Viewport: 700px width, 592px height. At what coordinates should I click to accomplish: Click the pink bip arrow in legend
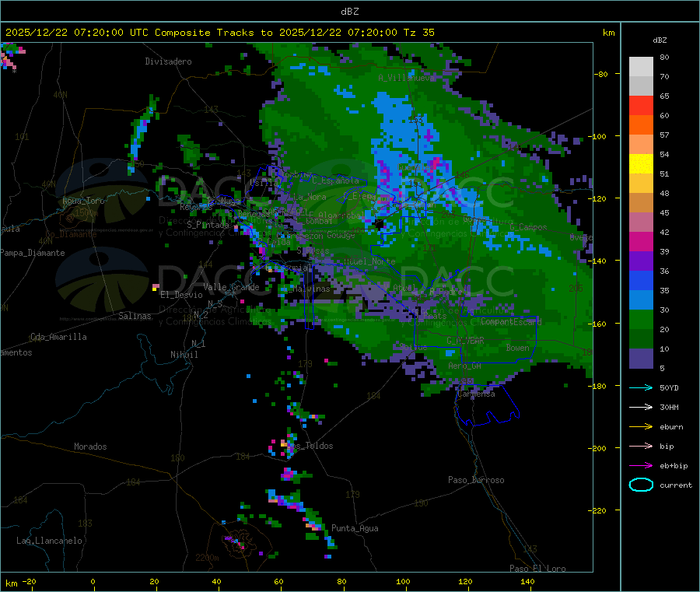[641, 446]
